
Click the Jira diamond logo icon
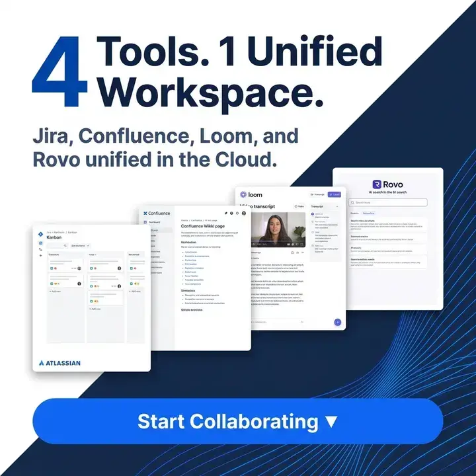[41, 234]
